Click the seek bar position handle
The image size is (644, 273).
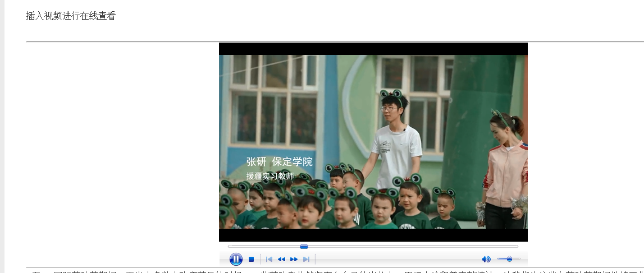click(x=304, y=246)
